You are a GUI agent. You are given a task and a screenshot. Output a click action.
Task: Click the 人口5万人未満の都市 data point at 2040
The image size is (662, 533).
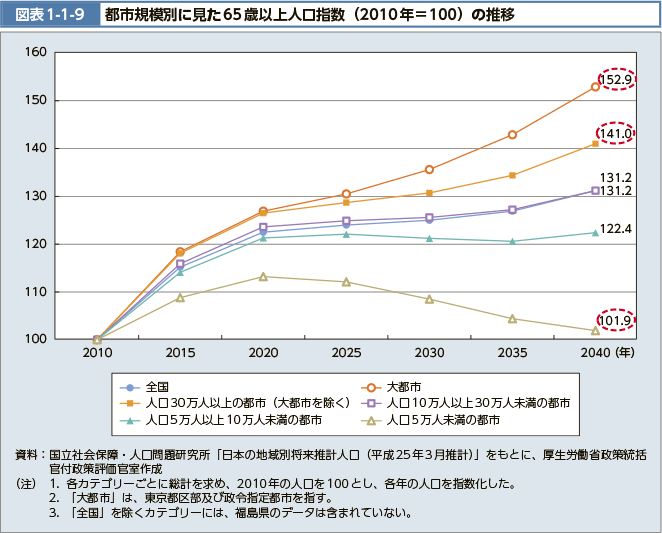(595, 331)
